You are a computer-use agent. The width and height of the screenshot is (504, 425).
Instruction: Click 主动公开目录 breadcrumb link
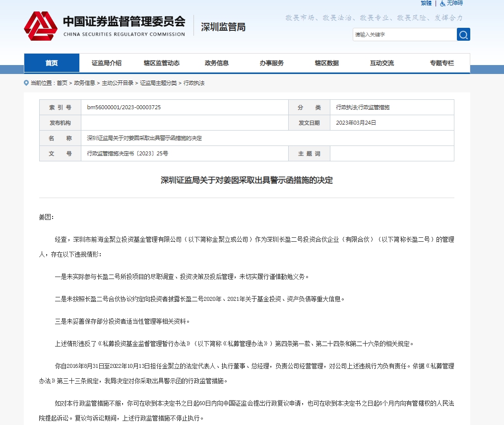(118, 83)
